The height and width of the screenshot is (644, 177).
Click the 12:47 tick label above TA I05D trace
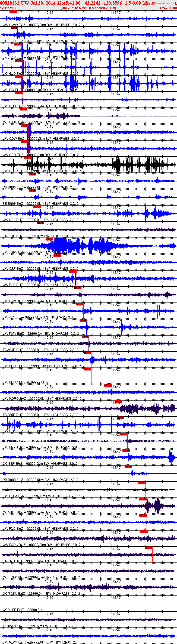(x=116, y=614)
